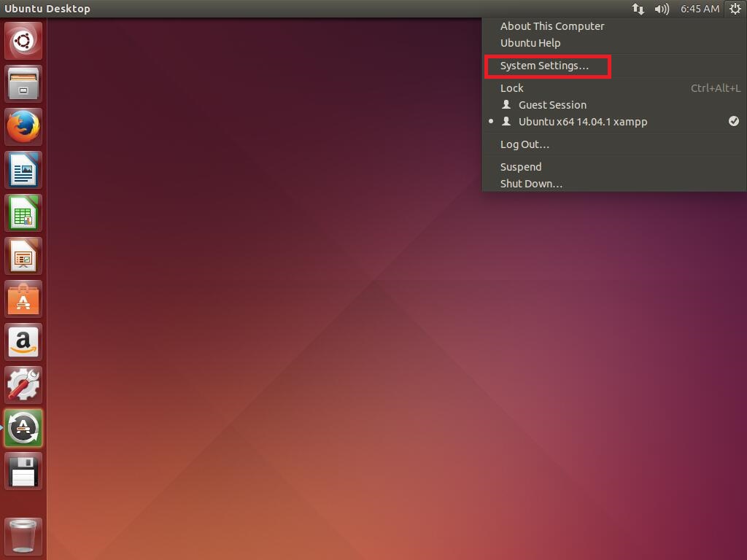Click the 6:45 AM clock indicator
The width and height of the screenshot is (747, 560).
click(700, 9)
